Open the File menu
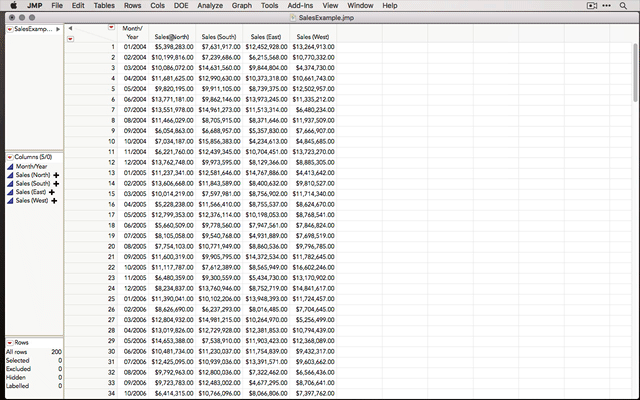This screenshot has height=400, width=640. (57, 6)
